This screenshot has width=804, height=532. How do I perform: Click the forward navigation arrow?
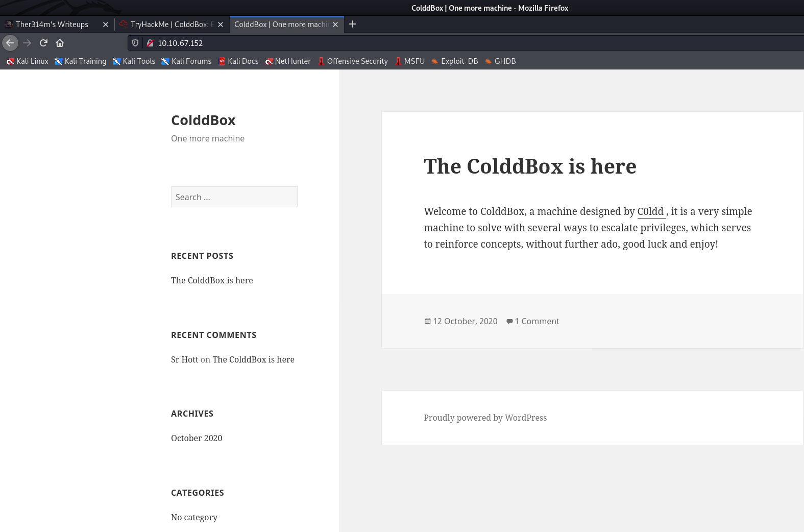27,43
